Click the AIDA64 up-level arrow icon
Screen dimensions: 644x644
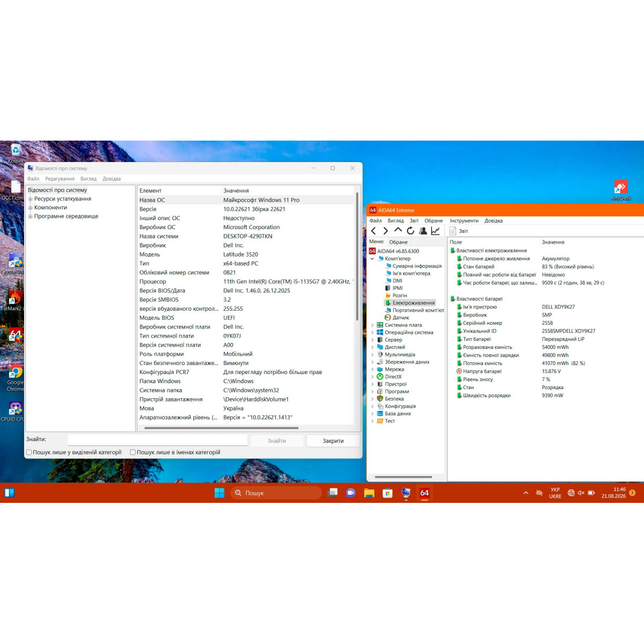[x=398, y=230]
